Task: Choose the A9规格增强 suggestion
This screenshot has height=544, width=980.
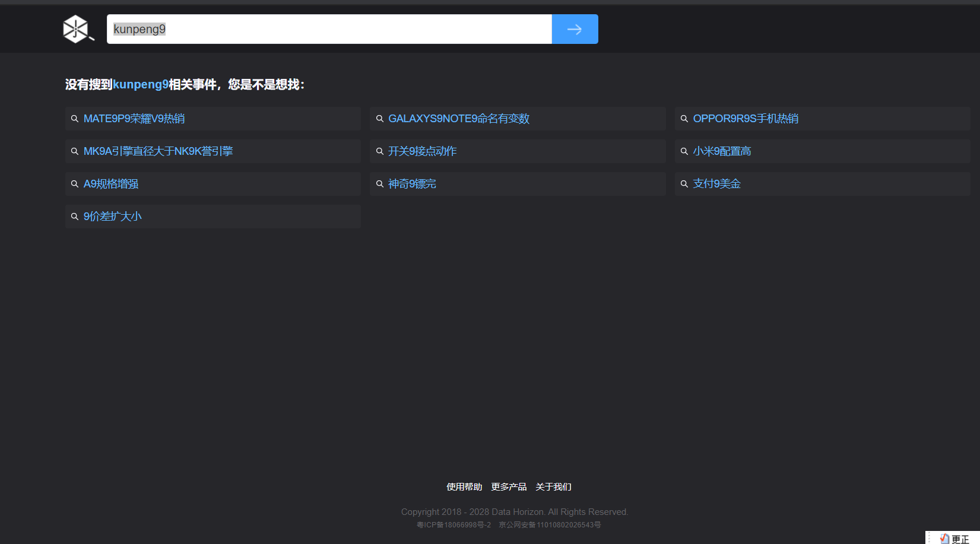Action: 213,184
